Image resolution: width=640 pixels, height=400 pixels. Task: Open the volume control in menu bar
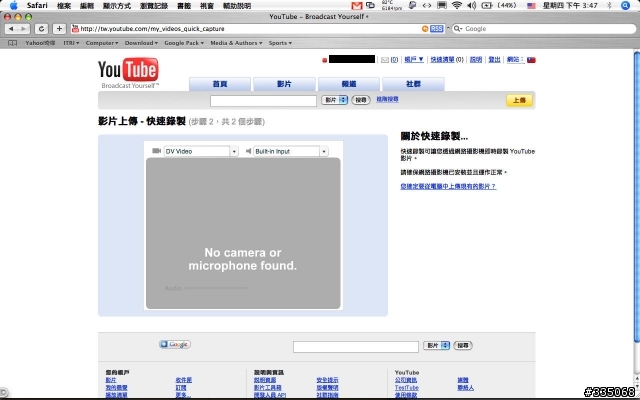click(471, 5)
